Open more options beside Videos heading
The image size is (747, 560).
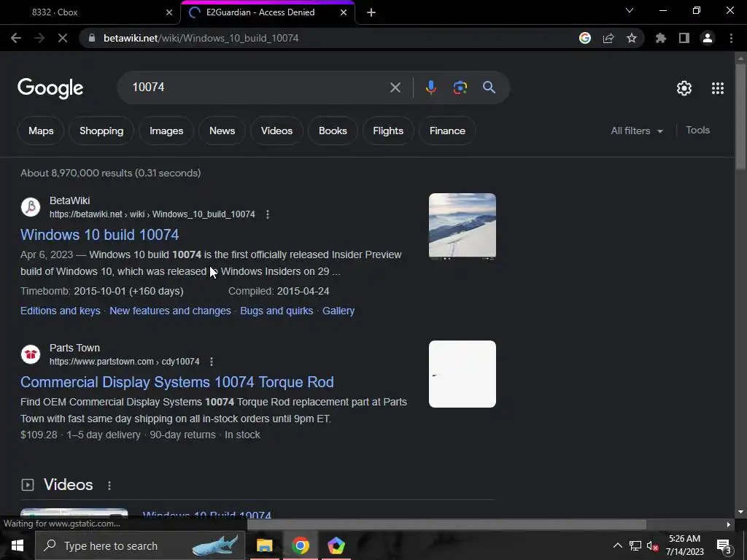click(x=109, y=485)
